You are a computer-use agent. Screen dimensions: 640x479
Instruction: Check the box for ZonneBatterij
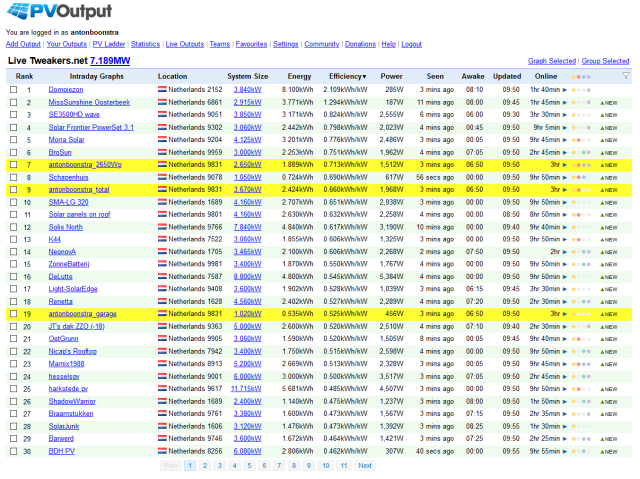tap(14, 264)
